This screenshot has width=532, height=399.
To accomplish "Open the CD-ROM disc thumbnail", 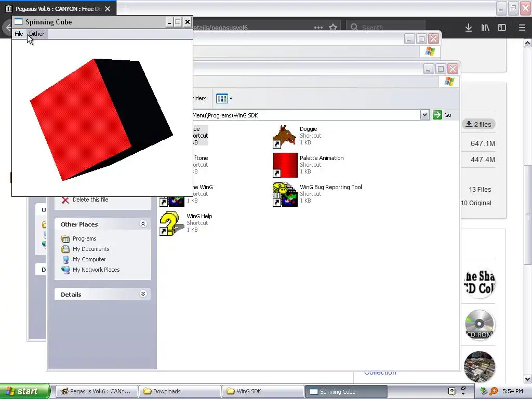I will coord(480,324).
